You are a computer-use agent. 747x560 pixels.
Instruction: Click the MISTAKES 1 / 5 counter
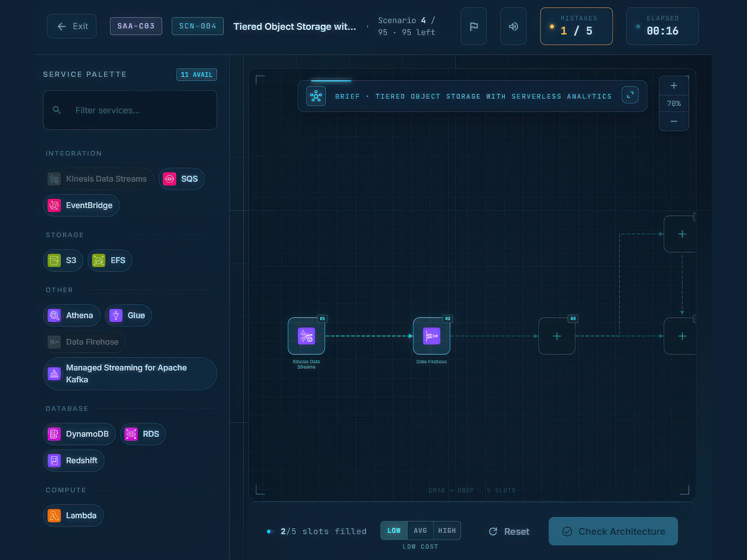point(576,26)
